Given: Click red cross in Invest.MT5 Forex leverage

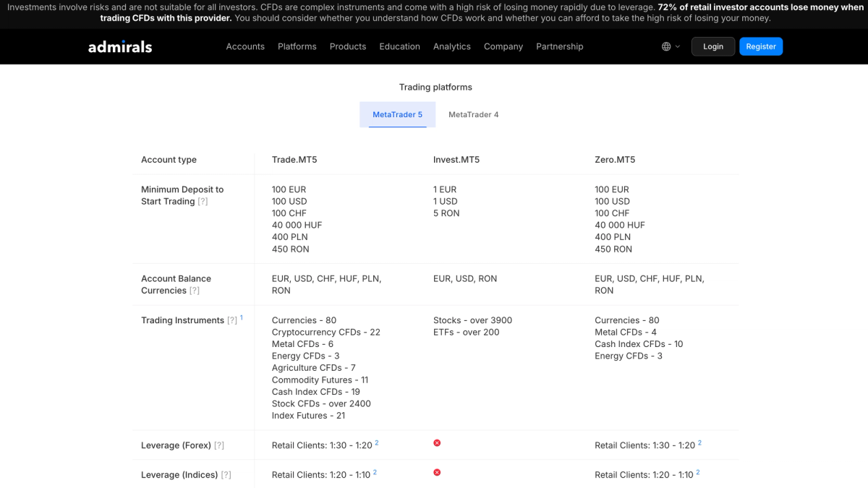Looking at the screenshot, I should coord(437,442).
